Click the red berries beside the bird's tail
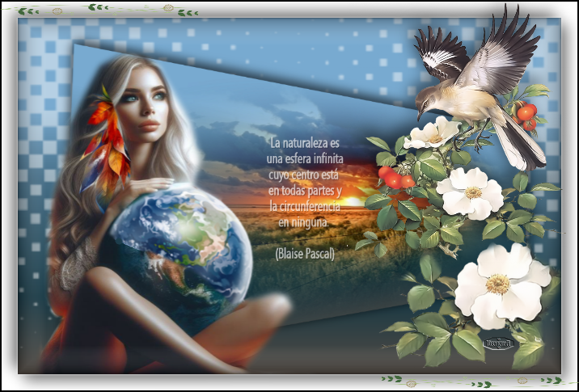Screen dimensions: 579x392 point(527,116)
